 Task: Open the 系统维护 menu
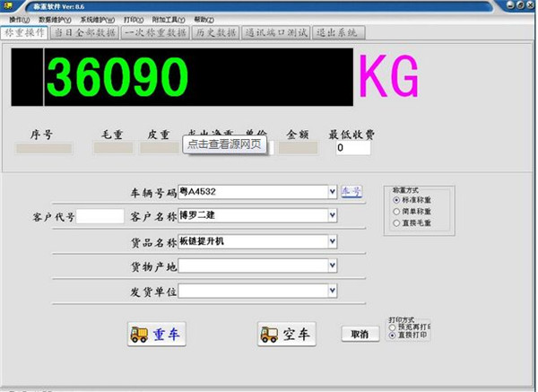98,20
